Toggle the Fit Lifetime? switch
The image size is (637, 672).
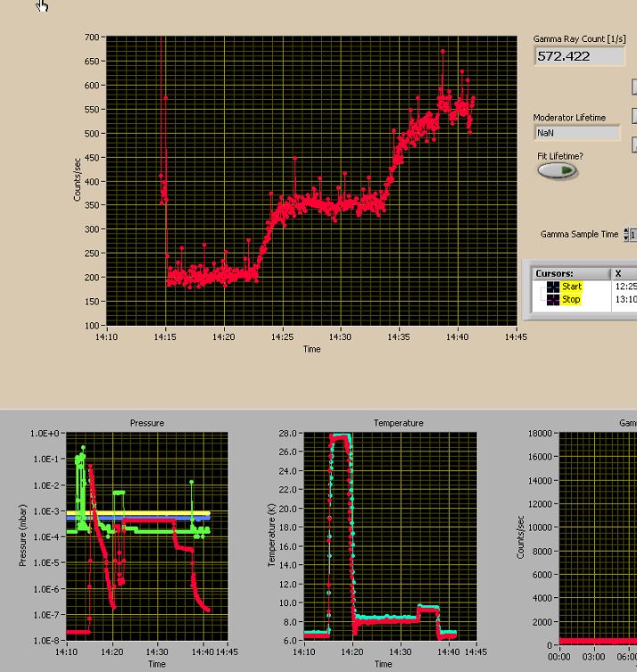[x=558, y=170]
